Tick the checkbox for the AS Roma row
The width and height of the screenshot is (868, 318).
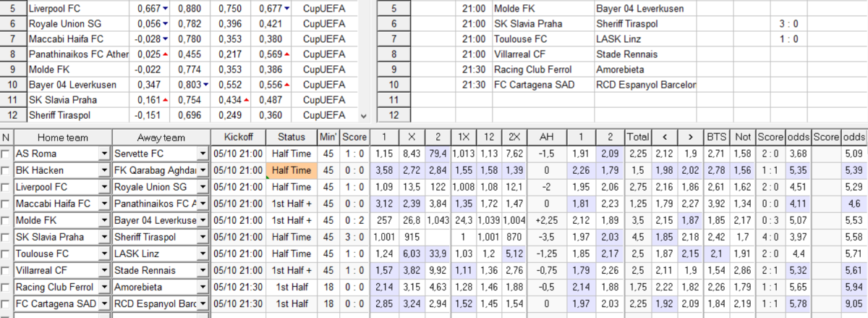7,154
